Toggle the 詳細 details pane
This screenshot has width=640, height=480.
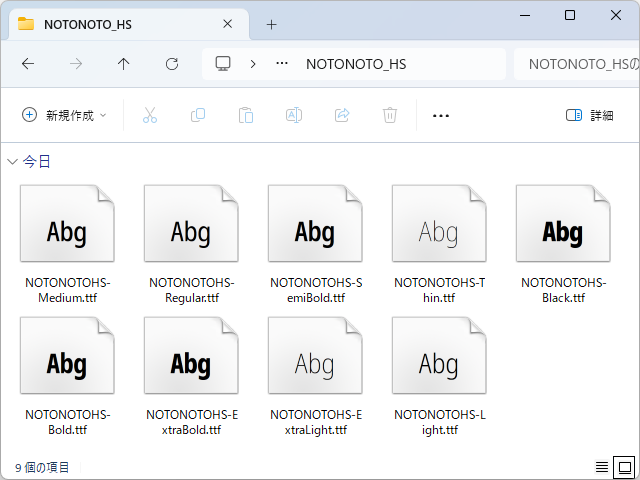click(589, 115)
